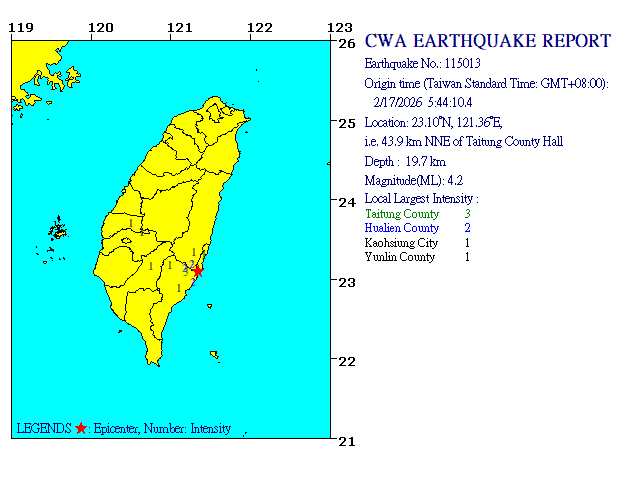Click the Local Largest Intensity heading
Viewport: 640px width, 480px height.
[421, 199]
